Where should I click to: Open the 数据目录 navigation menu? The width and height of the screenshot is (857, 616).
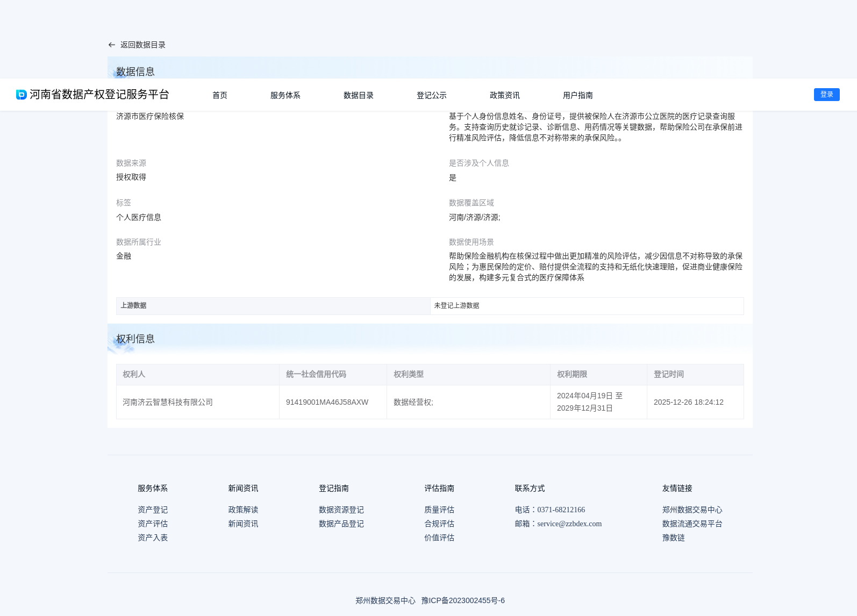[x=359, y=95]
